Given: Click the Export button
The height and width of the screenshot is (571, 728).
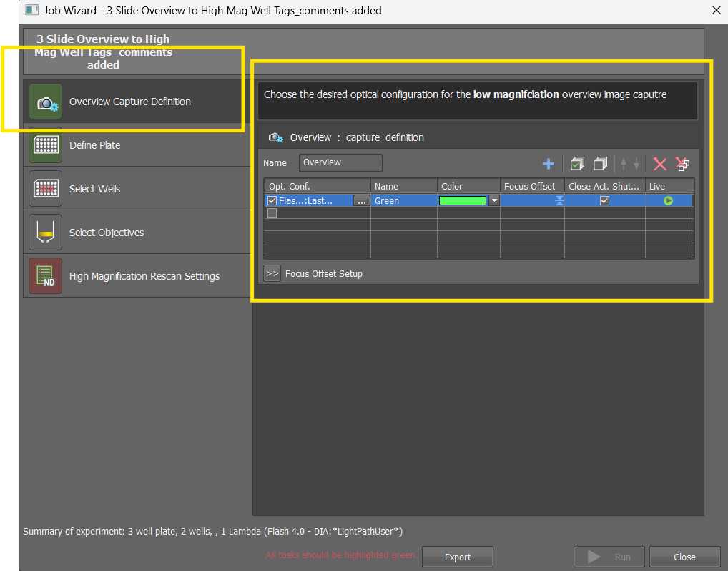Looking at the screenshot, I should [x=457, y=557].
